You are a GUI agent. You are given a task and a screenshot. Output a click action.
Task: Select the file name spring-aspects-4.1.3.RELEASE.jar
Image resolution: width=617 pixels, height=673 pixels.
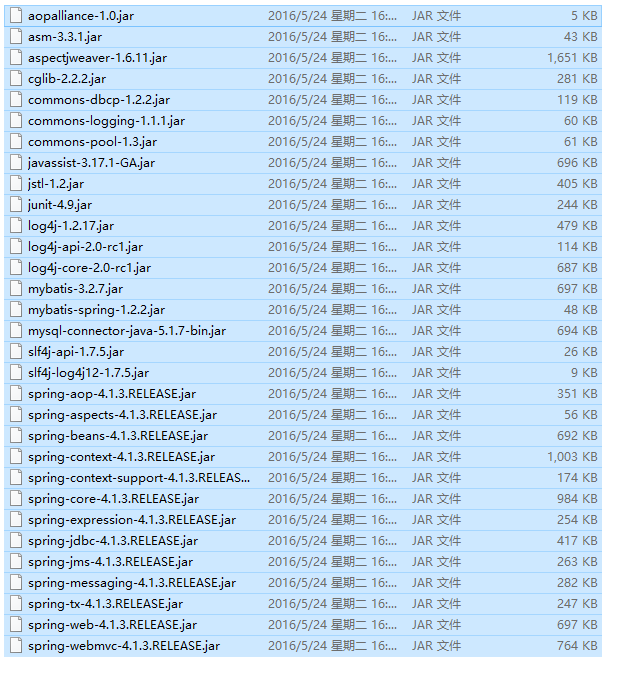coord(122,416)
